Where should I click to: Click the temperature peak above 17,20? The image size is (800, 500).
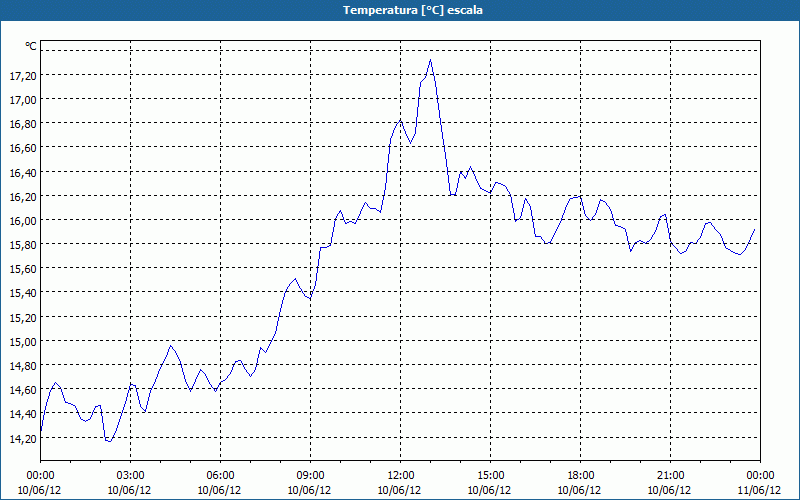pyautogui.click(x=431, y=60)
